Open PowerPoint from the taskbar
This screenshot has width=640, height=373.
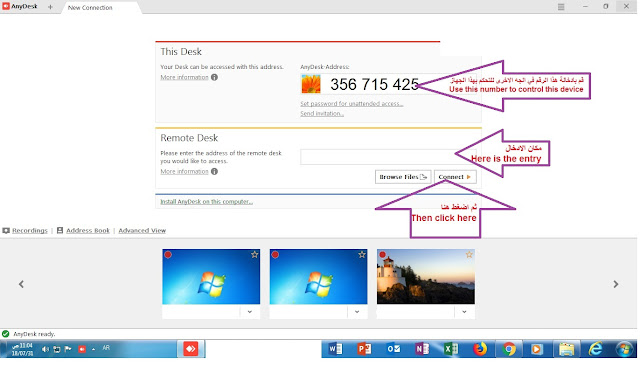[x=364, y=349]
